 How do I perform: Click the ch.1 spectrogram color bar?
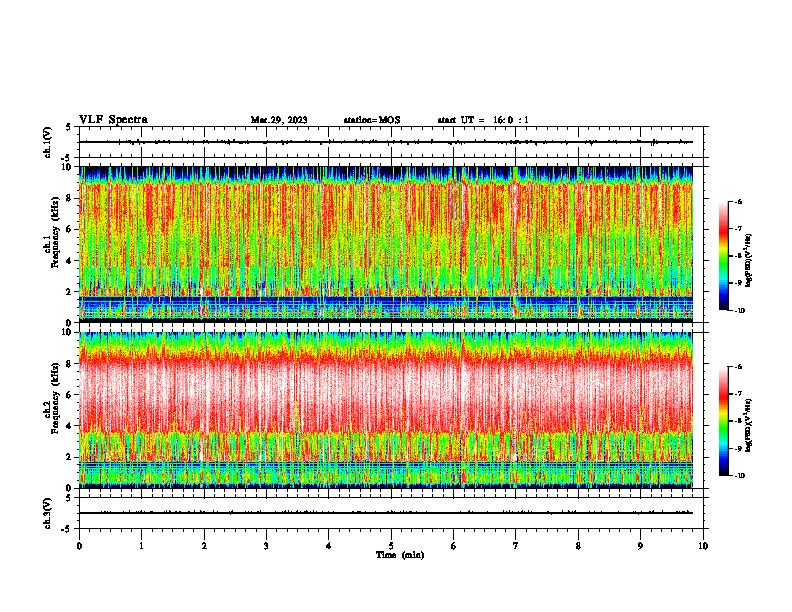(x=723, y=256)
